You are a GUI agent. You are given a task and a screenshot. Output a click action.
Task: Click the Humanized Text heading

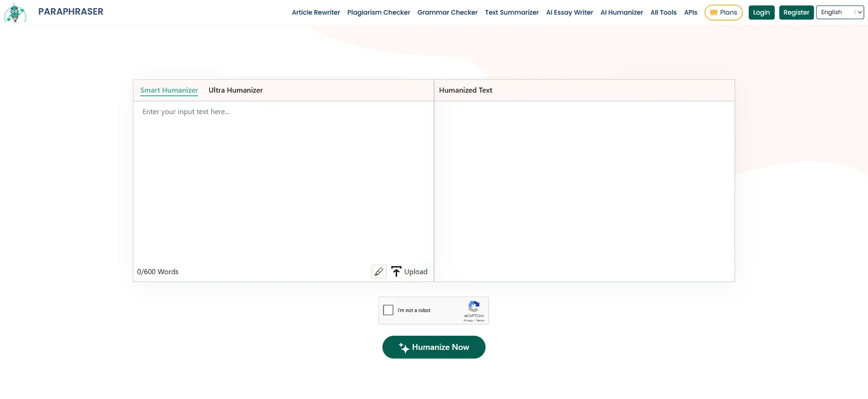[x=466, y=90]
